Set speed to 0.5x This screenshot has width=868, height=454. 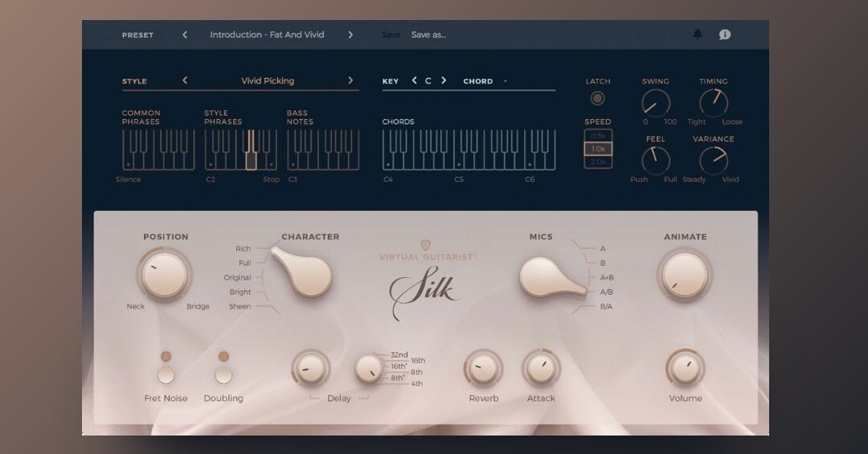598,136
